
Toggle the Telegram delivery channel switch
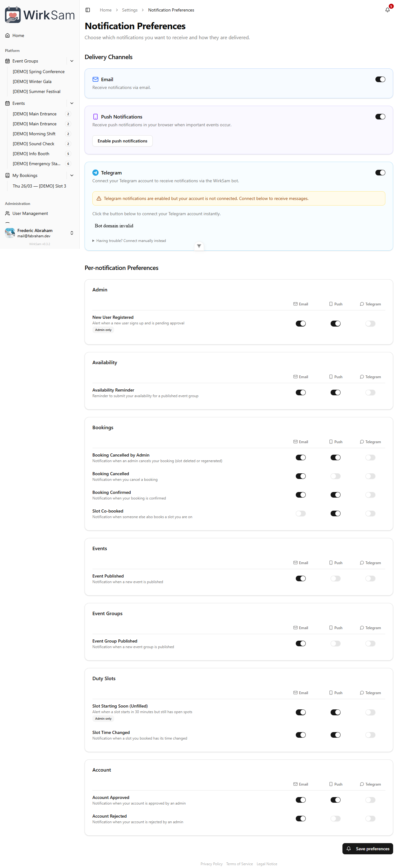tap(380, 173)
